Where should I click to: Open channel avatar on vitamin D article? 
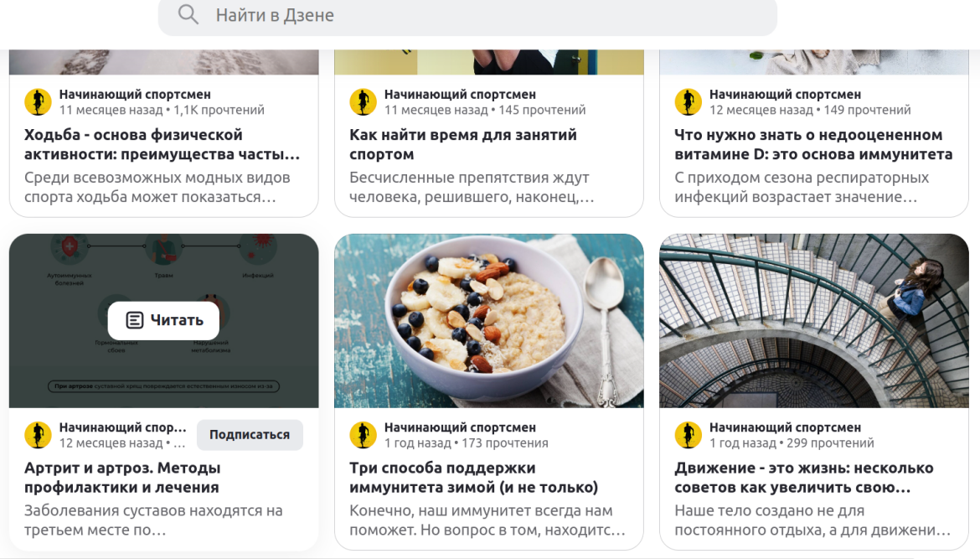[x=688, y=102]
